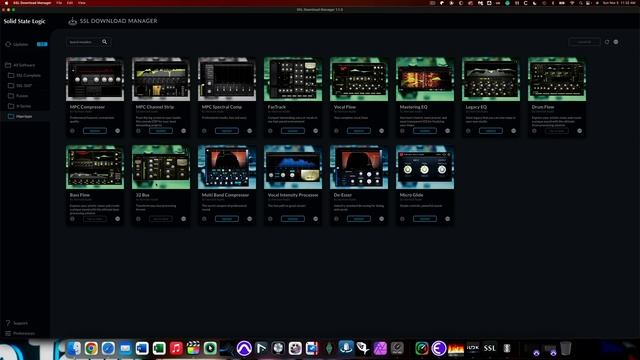This screenshot has height=360, width=640.
Task: Click the action button on MPC Spectral Comp card
Action: coord(227,131)
